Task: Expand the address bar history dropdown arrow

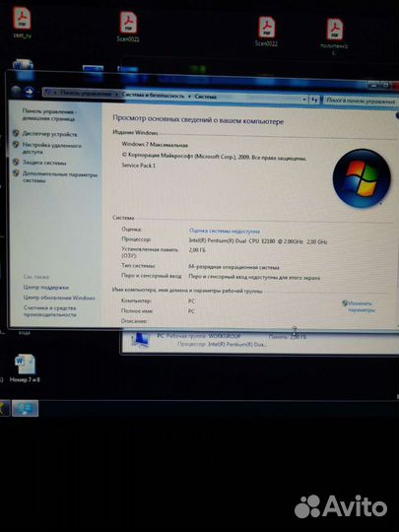Action: (304, 100)
